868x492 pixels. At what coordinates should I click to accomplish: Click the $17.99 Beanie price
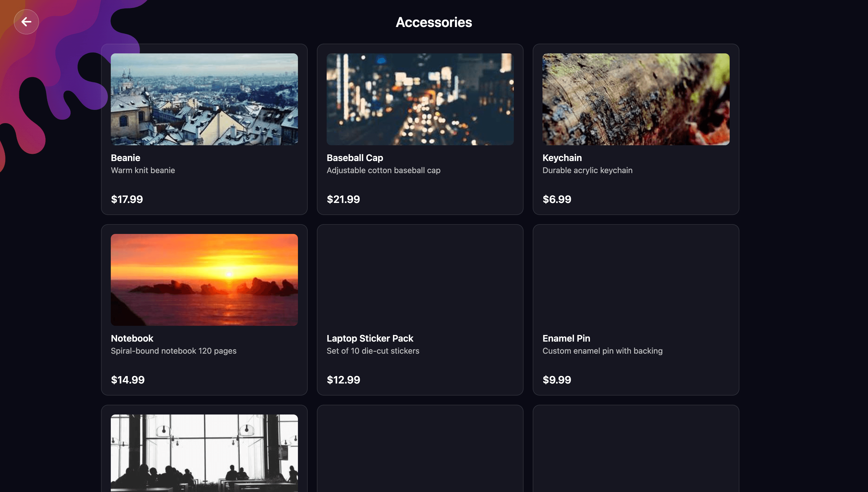click(x=127, y=199)
